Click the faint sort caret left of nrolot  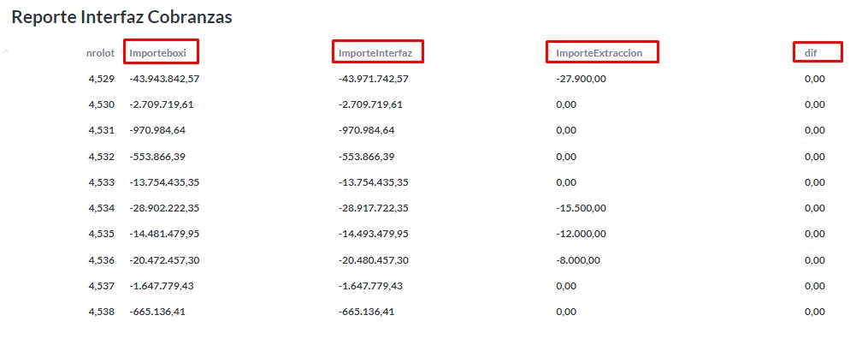7,51
